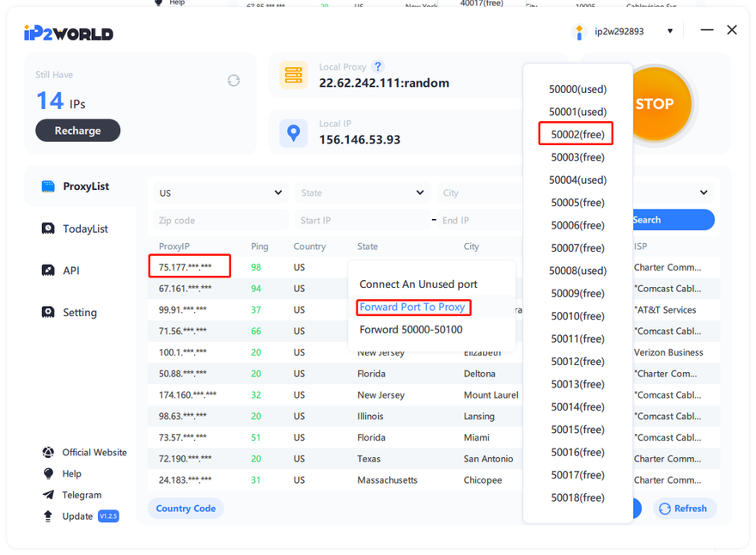Switch to the TodayList tab
756x555 pixels.
pyautogui.click(x=85, y=229)
